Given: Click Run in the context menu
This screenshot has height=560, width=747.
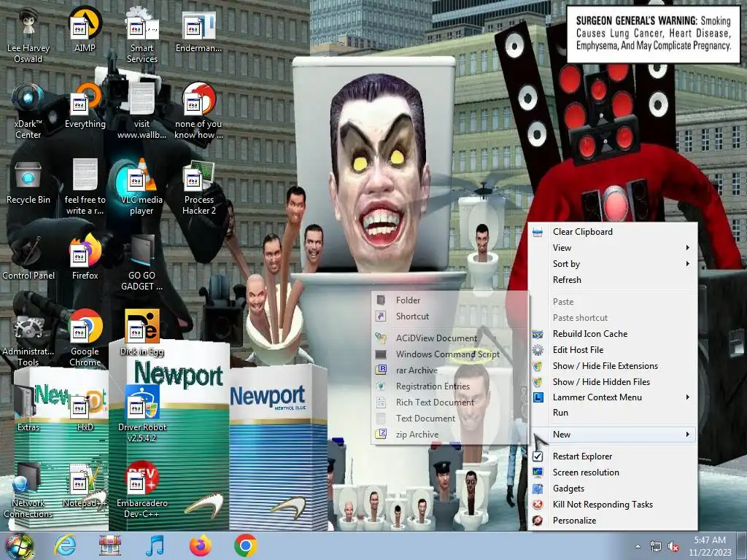Looking at the screenshot, I should coord(612,413).
